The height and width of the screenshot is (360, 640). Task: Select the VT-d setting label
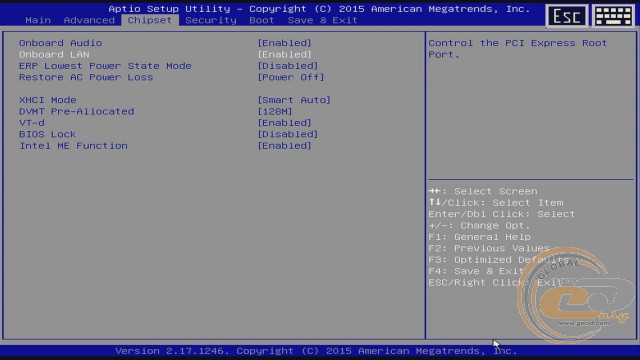pos(32,123)
